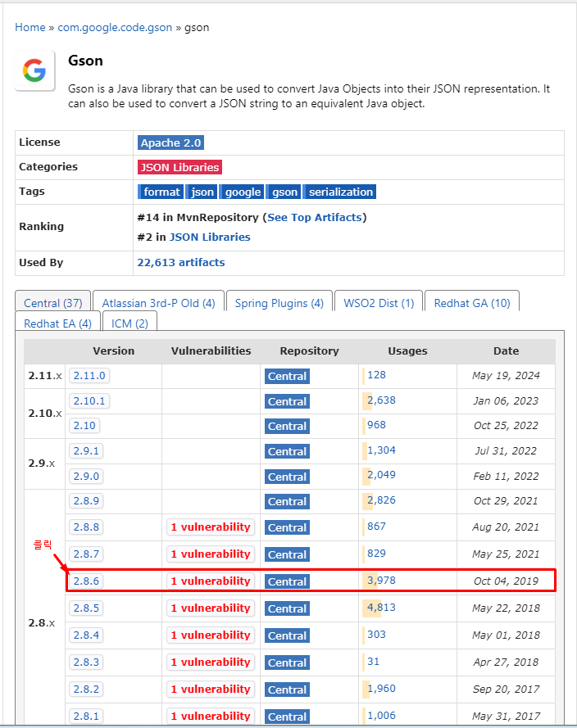Click the Gson Google logo icon
Viewport: 577px width, 728px height.
point(35,70)
